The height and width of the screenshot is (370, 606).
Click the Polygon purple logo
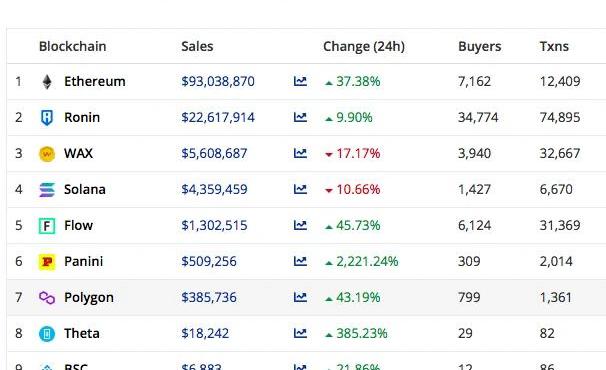click(x=47, y=298)
